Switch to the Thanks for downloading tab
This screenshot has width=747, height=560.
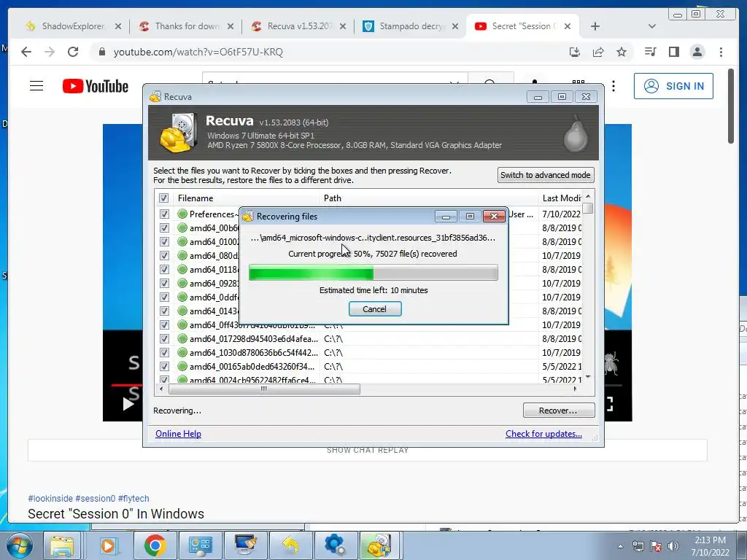coord(186,26)
